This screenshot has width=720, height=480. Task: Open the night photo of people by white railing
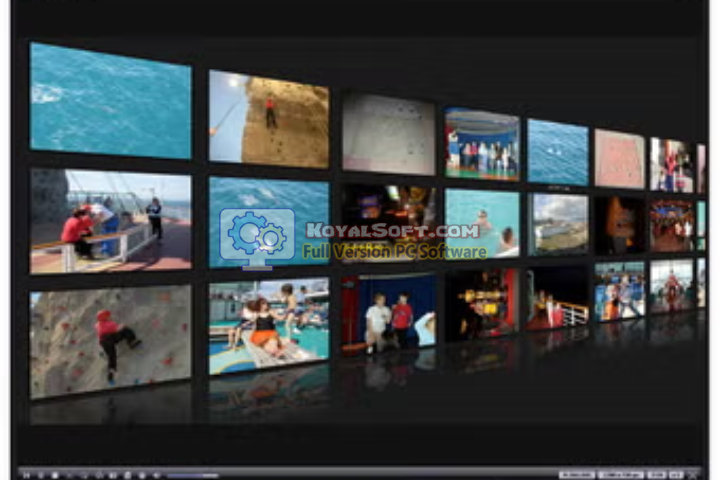[558, 298]
